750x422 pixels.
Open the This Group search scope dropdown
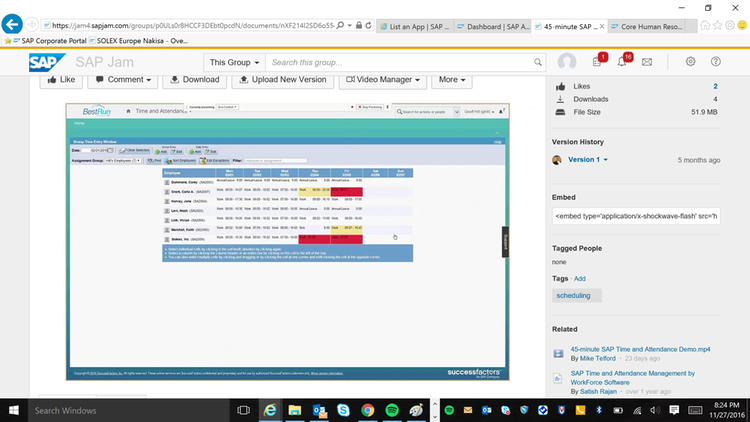pos(234,62)
